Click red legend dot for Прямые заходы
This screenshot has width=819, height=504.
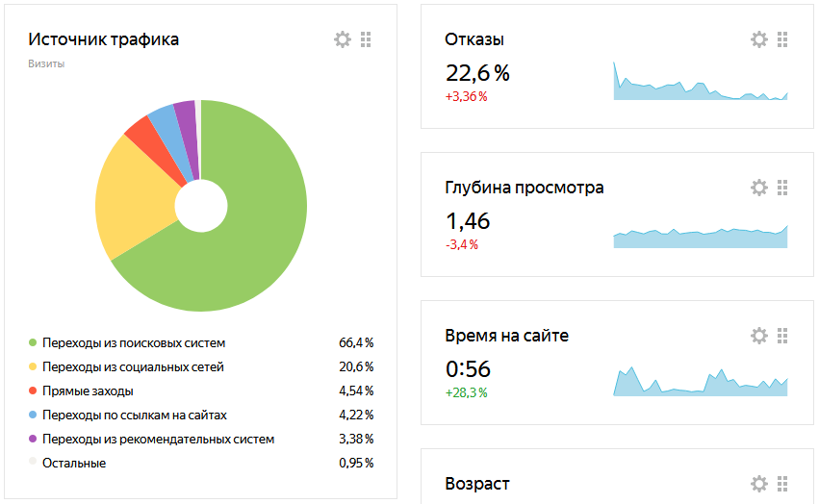pyautogui.click(x=33, y=391)
